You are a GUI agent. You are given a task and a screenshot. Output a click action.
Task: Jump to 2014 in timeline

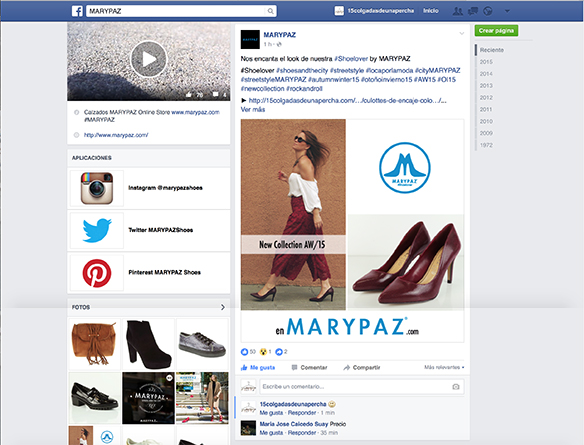tap(486, 74)
